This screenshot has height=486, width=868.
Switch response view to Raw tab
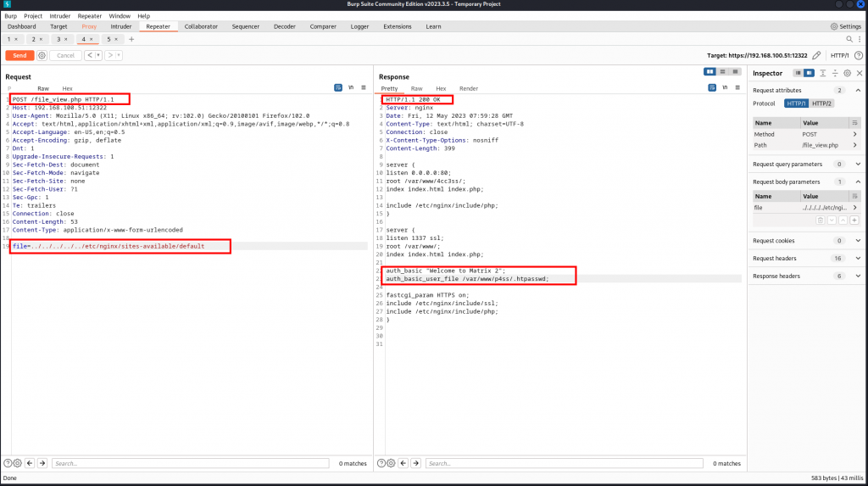[x=416, y=89]
